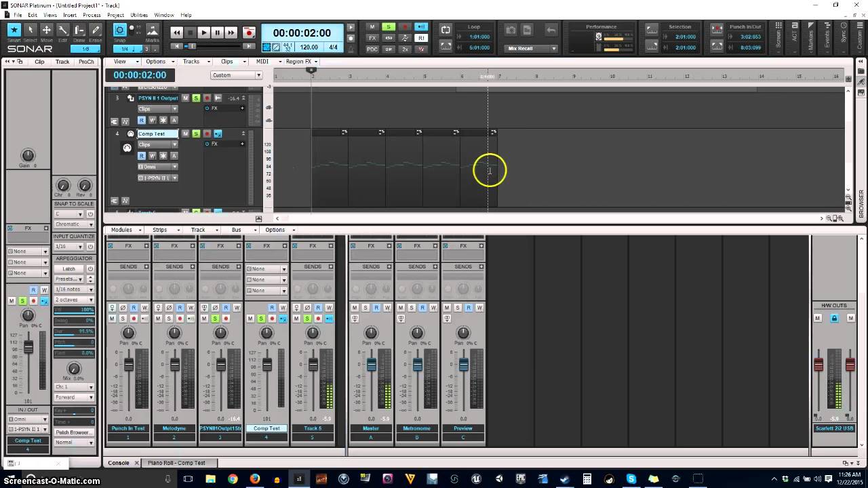Select the Erase tool
The width and height of the screenshot is (868, 488).
96,30
